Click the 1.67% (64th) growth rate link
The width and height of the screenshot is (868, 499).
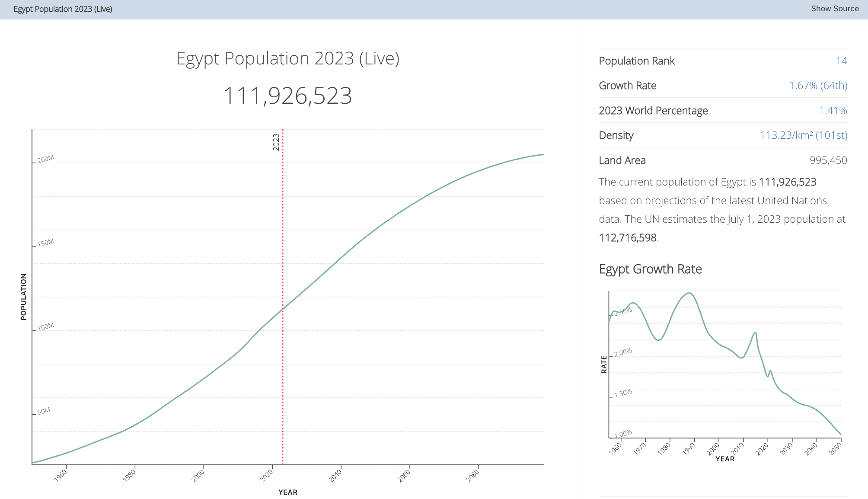point(818,86)
